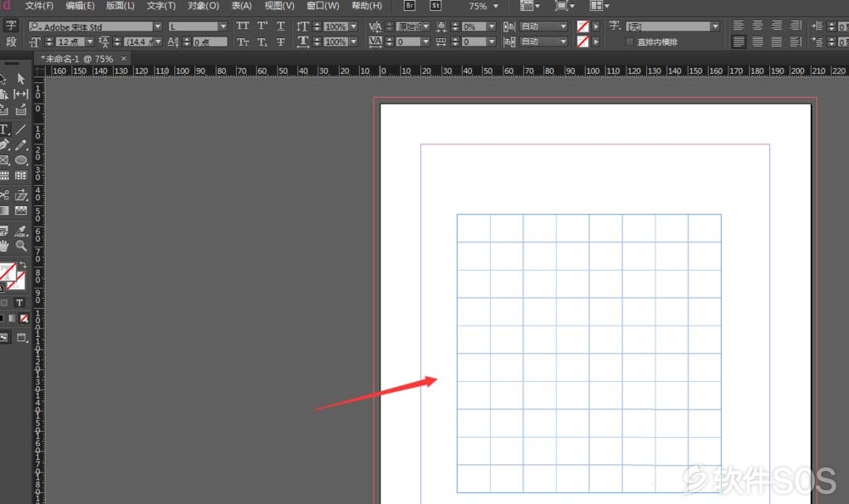This screenshot has height=504, width=849.
Task: Toggle Small Caps (Tt) formatting
Action: click(x=243, y=42)
